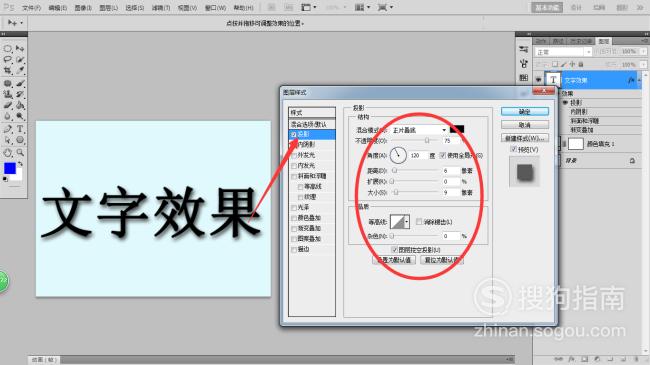
Task: Open the 图层(L) Layer menu
Action: (108, 8)
